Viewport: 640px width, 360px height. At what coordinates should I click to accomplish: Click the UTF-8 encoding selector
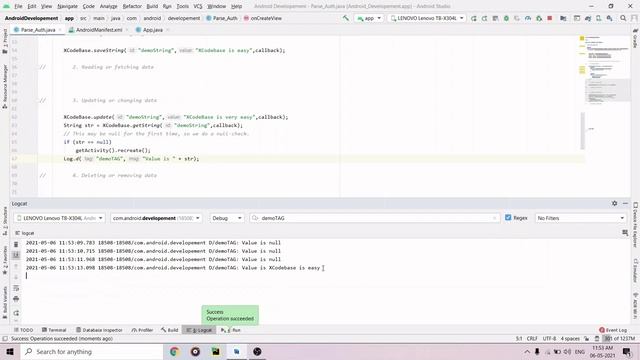coord(549,339)
